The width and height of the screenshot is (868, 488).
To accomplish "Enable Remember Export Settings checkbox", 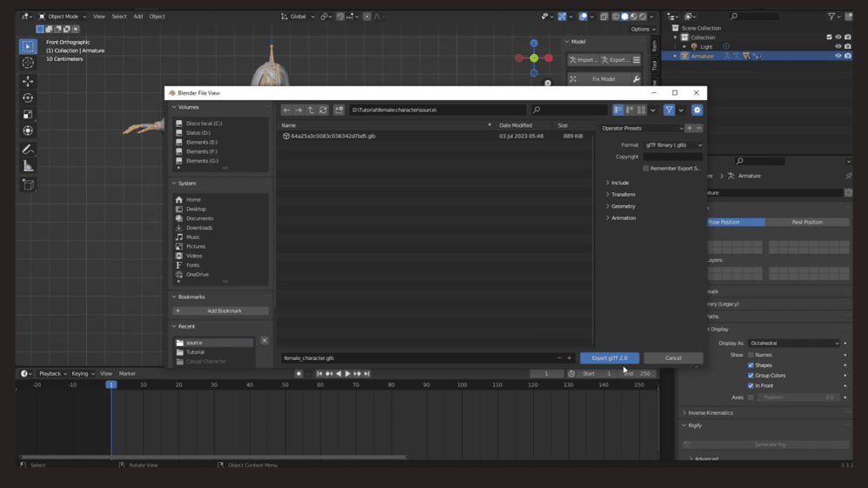I will click(x=645, y=169).
